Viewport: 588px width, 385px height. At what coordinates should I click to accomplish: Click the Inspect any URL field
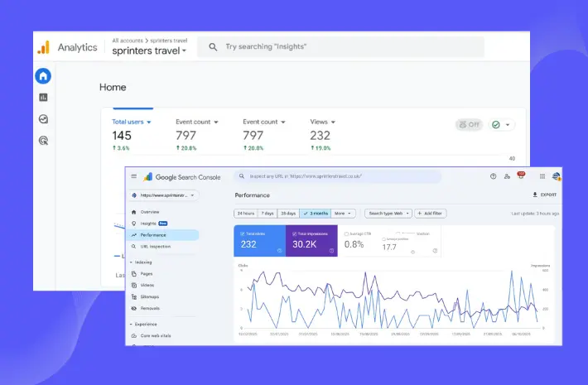338,176
